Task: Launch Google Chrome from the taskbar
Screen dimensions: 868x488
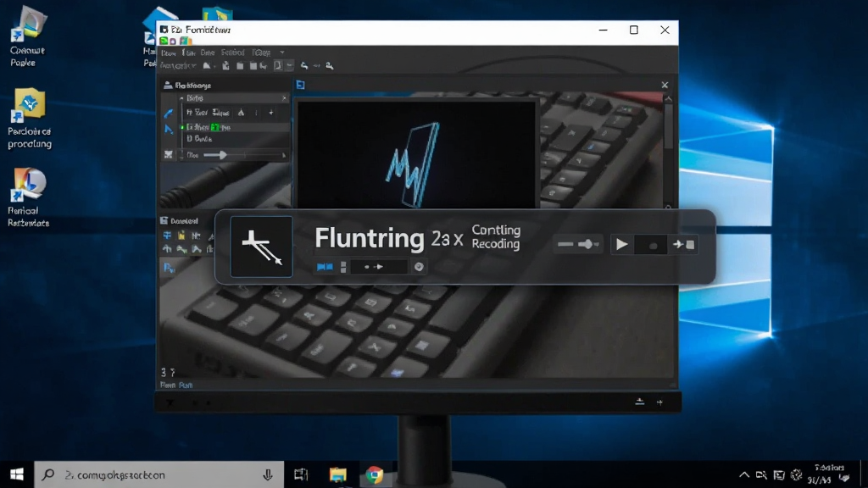Action: point(374,474)
